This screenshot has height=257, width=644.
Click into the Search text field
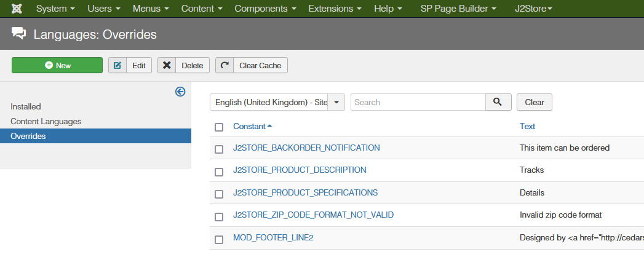coord(418,102)
